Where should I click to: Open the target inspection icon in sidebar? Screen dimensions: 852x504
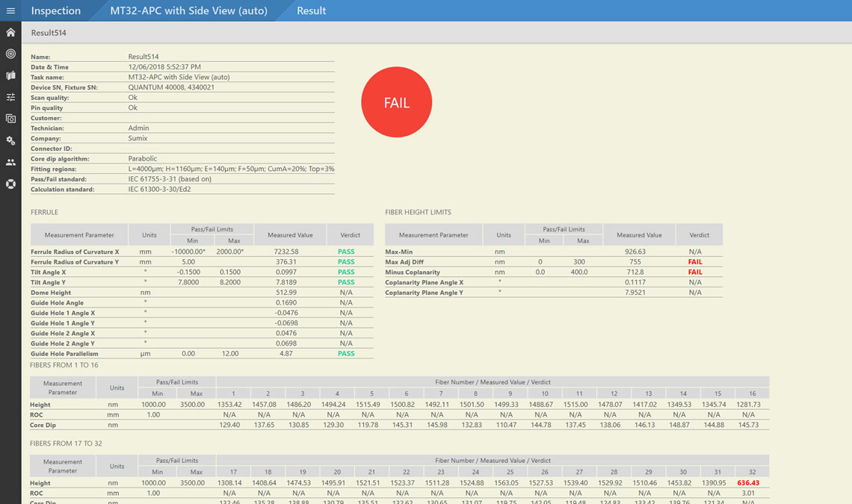10,54
